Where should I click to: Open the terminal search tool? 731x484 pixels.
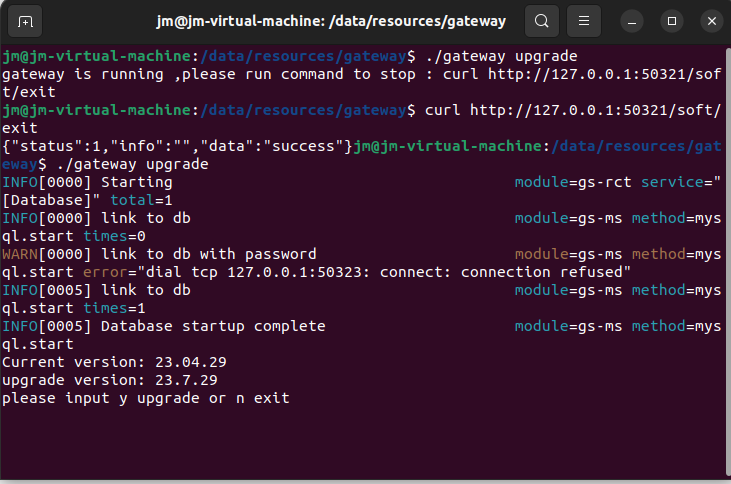542,21
